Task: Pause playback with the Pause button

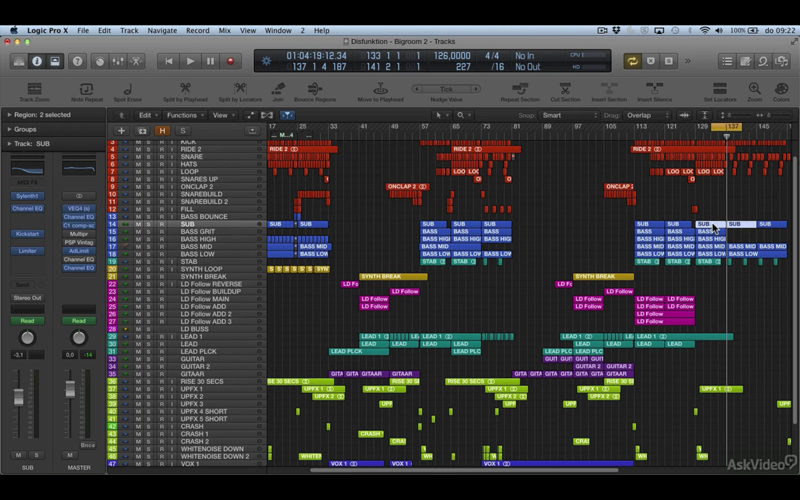Action: (x=210, y=61)
